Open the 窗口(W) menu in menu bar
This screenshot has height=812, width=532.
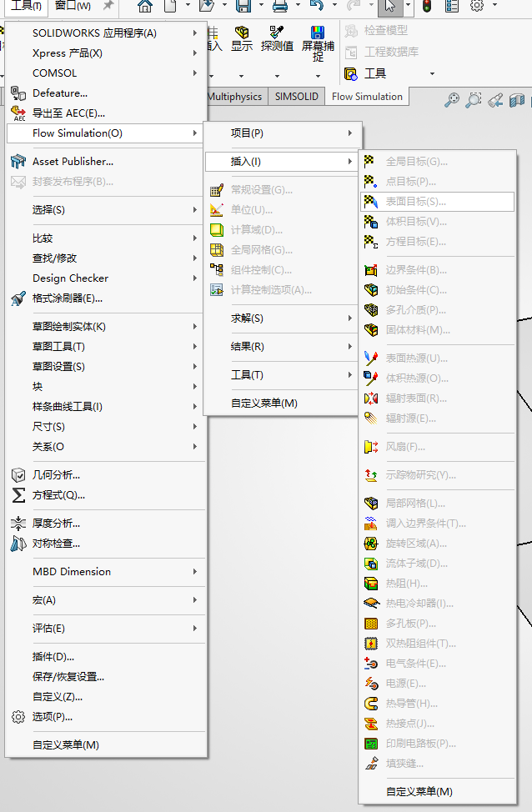coord(73,6)
